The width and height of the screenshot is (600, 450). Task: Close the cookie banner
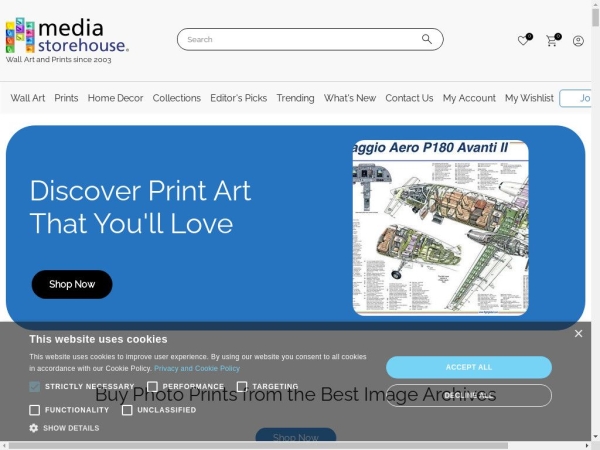click(x=578, y=334)
